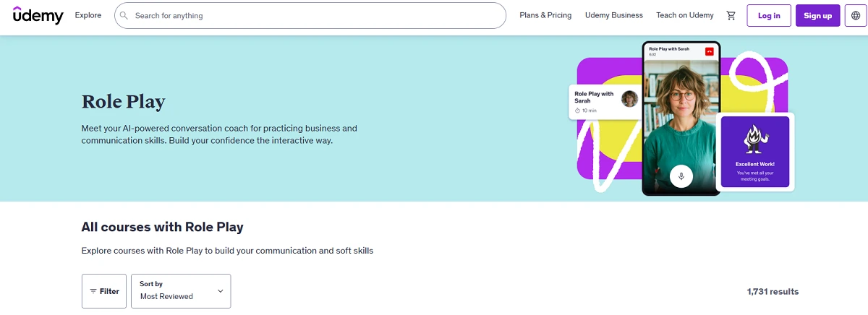Open the globe language selector
The image size is (868, 315).
pyautogui.click(x=856, y=15)
